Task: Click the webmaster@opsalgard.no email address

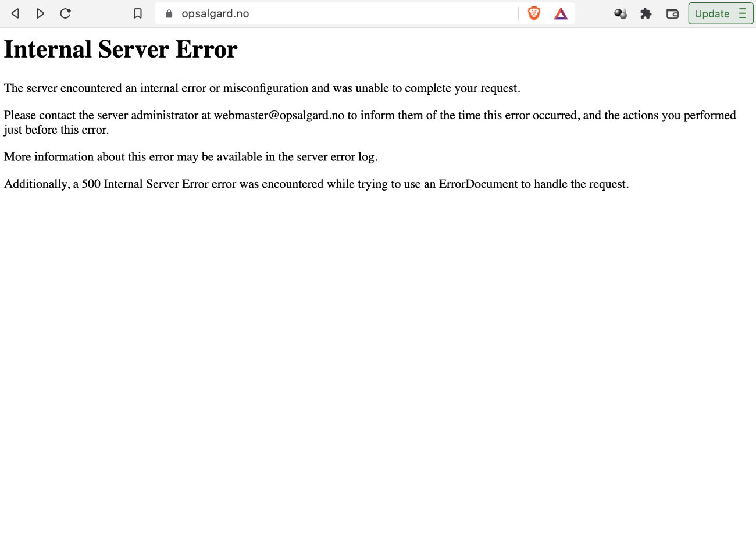Action: pyautogui.click(x=280, y=115)
